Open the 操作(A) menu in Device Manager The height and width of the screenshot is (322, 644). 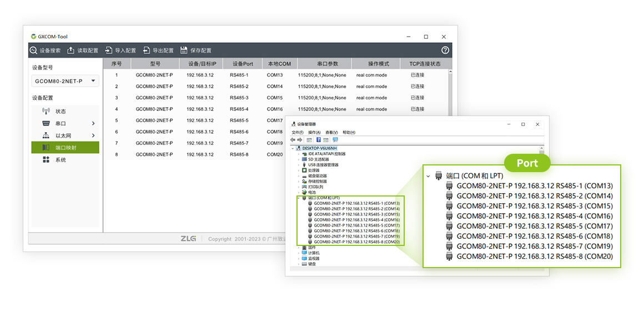pyautogui.click(x=314, y=133)
